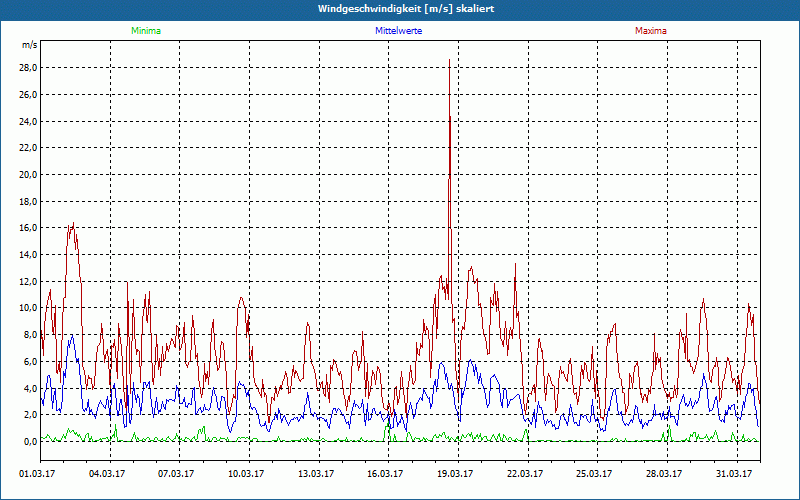800x500 pixels.
Task: Click the 12,0 y-axis value
Action: (x=28, y=282)
